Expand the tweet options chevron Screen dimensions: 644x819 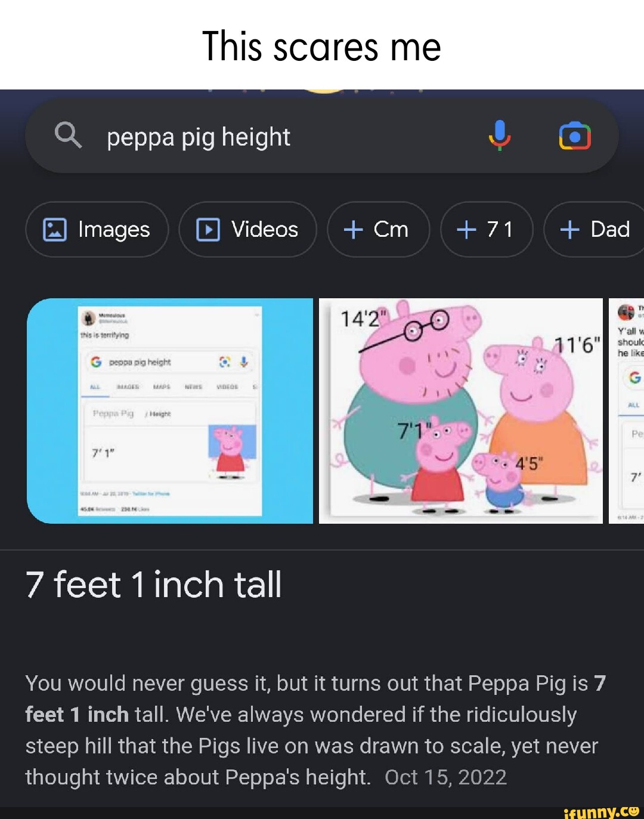click(x=258, y=314)
